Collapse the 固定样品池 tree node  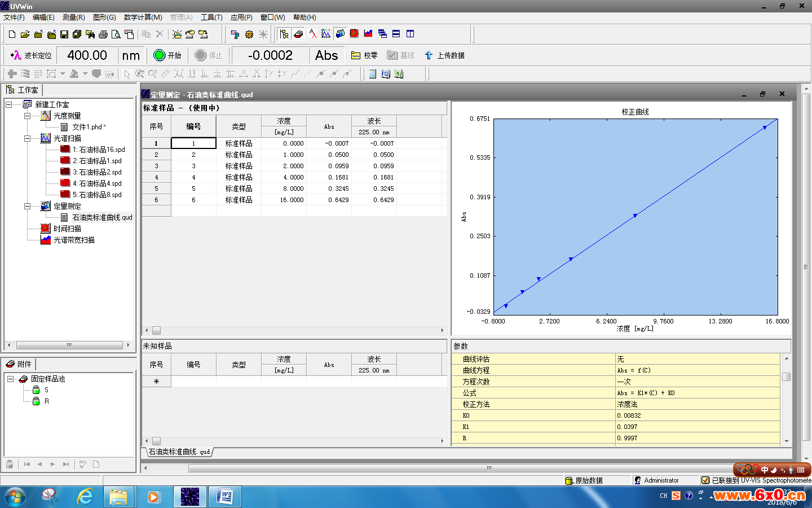10,379
